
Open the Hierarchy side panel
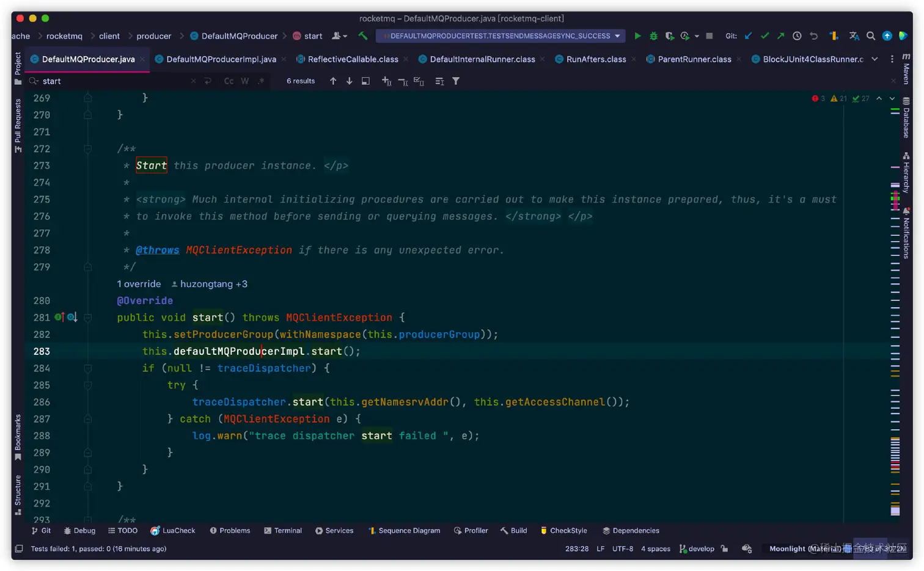pos(906,173)
